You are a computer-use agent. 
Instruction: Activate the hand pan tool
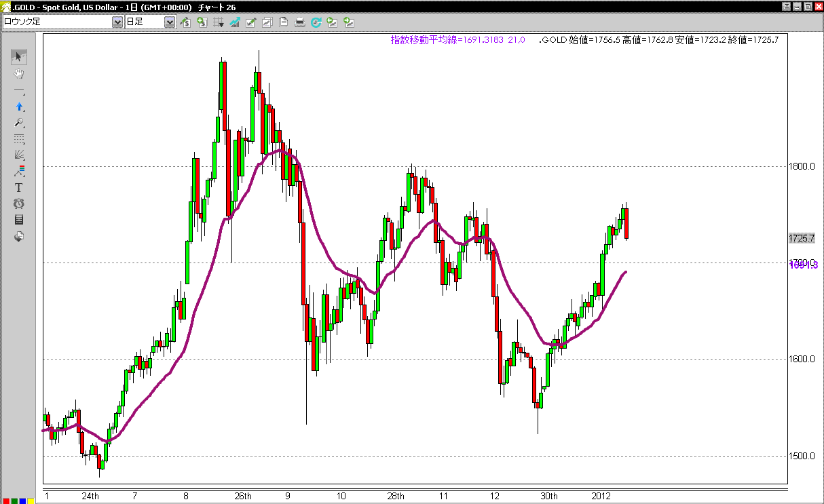pyautogui.click(x=19, y=73)
